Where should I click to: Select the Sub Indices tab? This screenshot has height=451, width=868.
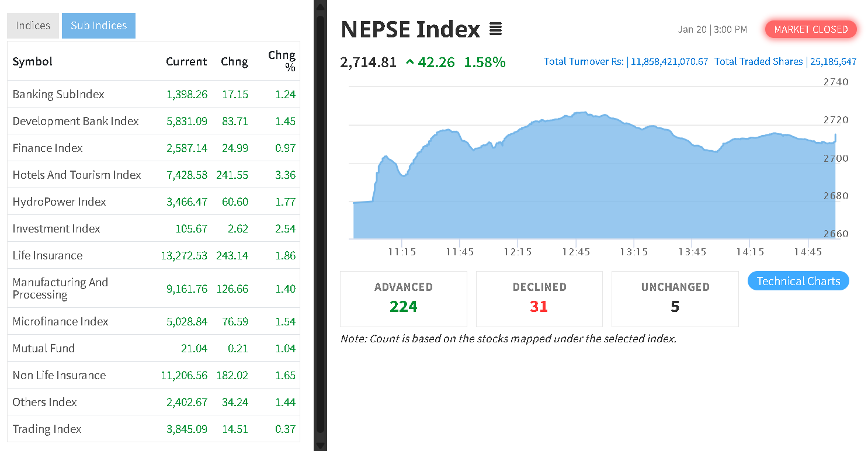coord(99,26)
